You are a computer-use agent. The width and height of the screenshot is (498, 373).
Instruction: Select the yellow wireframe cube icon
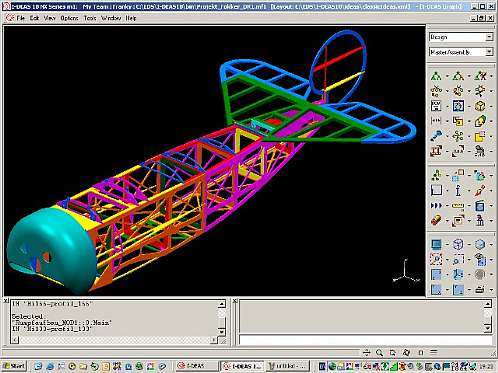click(480, 106)
